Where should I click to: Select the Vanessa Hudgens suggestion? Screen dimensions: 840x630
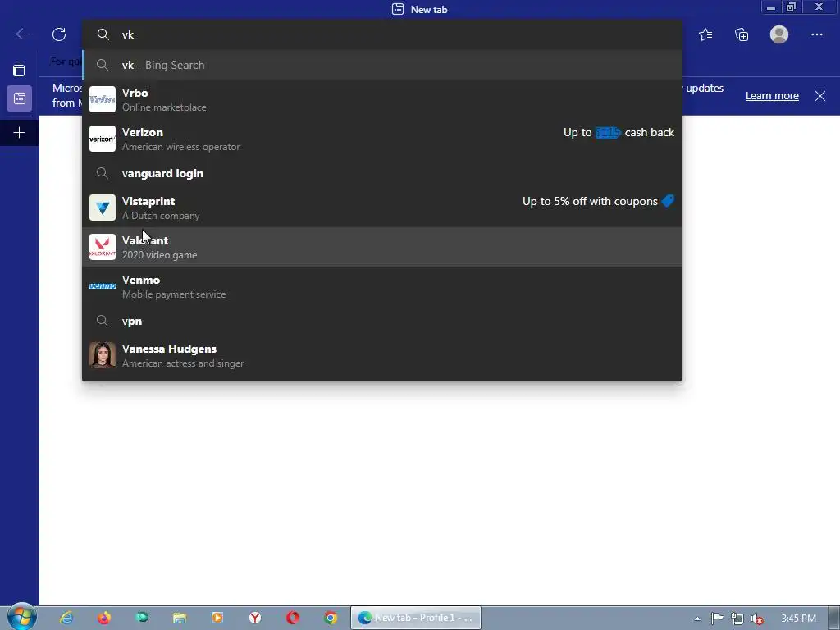382,356
